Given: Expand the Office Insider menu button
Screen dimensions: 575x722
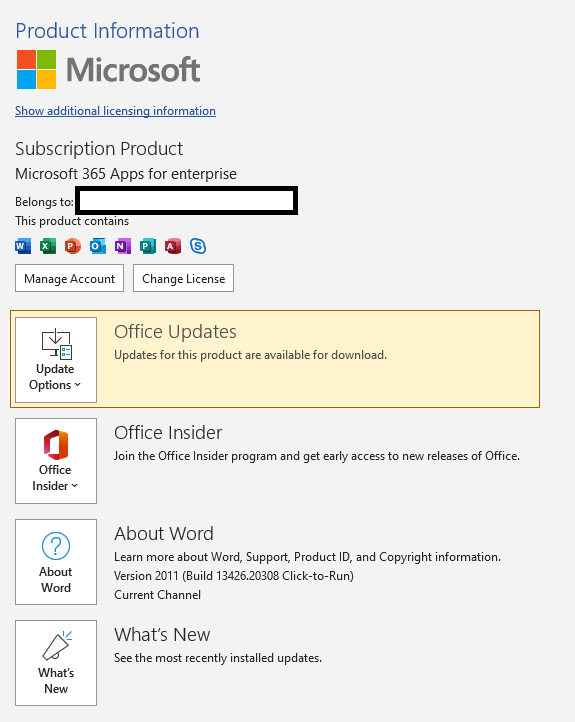Looking at the screenshot, I should (x=56, y=461).
